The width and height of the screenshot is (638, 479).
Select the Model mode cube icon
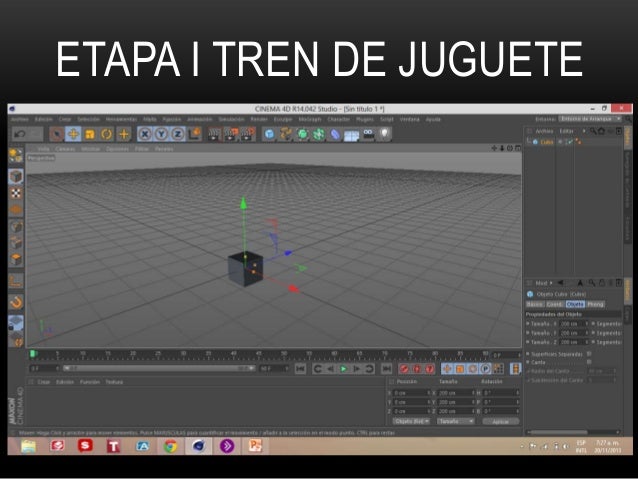(16, 176)
